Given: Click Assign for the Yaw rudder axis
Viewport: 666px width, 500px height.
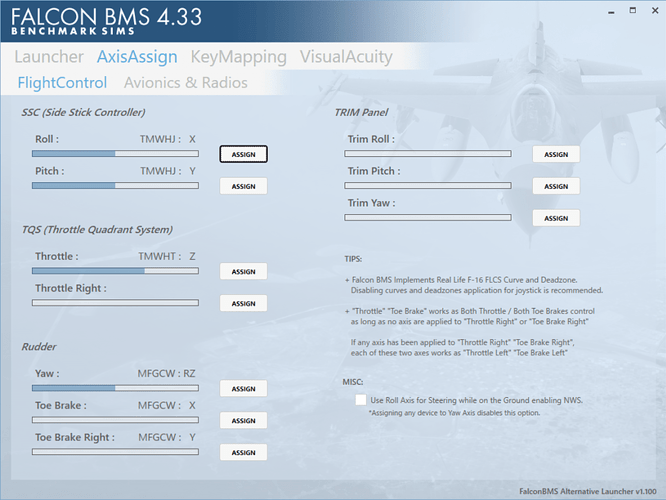Looking at the screenshot, I should click(243, 388).
